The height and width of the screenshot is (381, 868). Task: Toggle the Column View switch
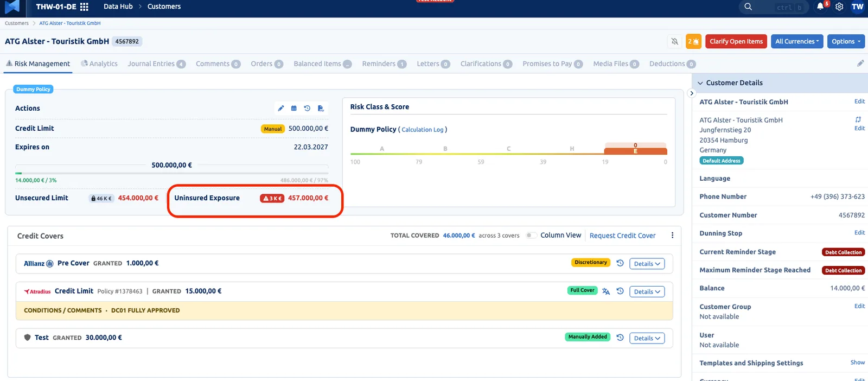(532, 236)
